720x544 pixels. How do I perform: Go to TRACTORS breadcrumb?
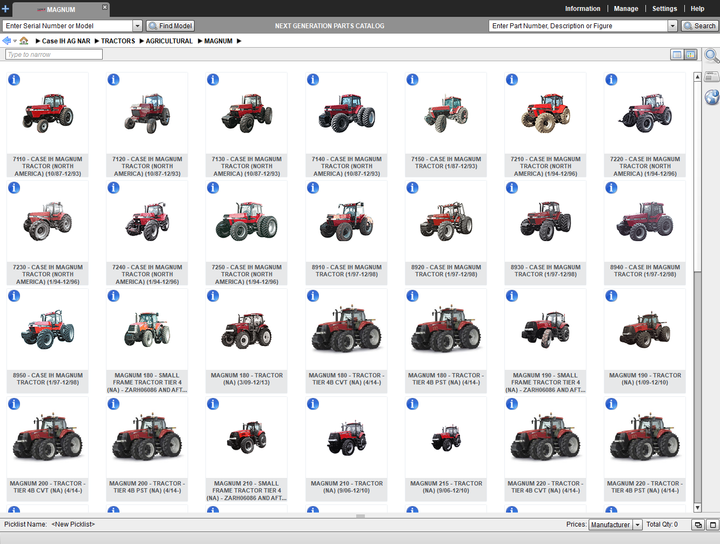click(x=118, y=41)
